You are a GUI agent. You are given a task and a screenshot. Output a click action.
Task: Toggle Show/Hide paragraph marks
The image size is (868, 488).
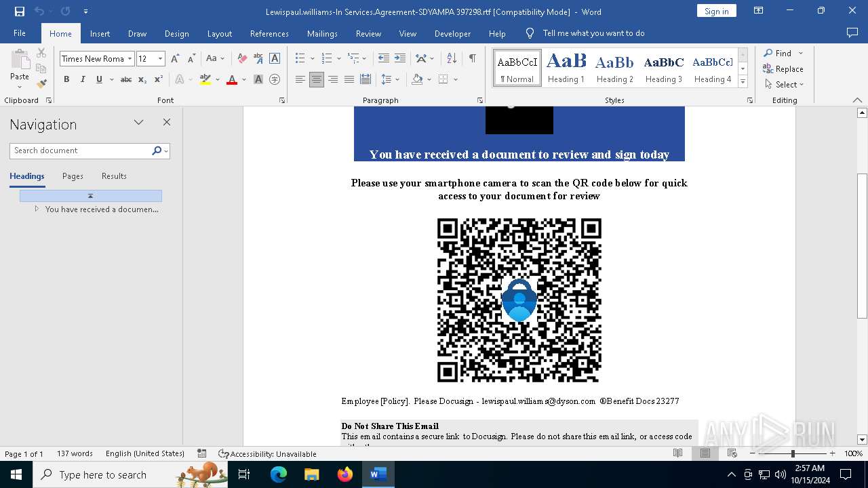(472, 59)
